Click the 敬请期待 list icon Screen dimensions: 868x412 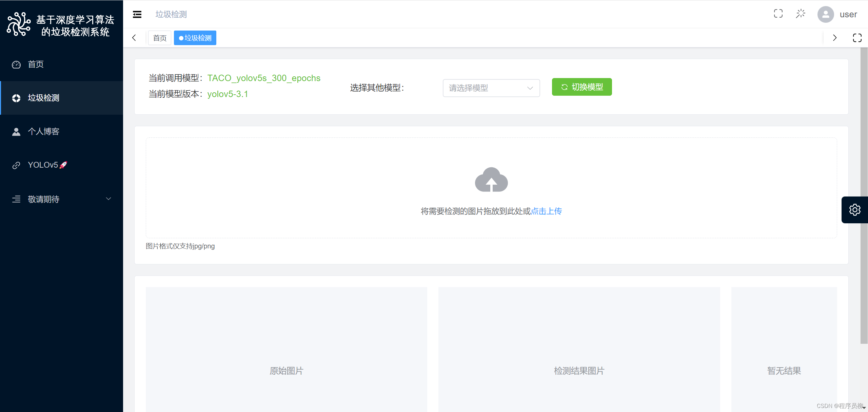16,199
